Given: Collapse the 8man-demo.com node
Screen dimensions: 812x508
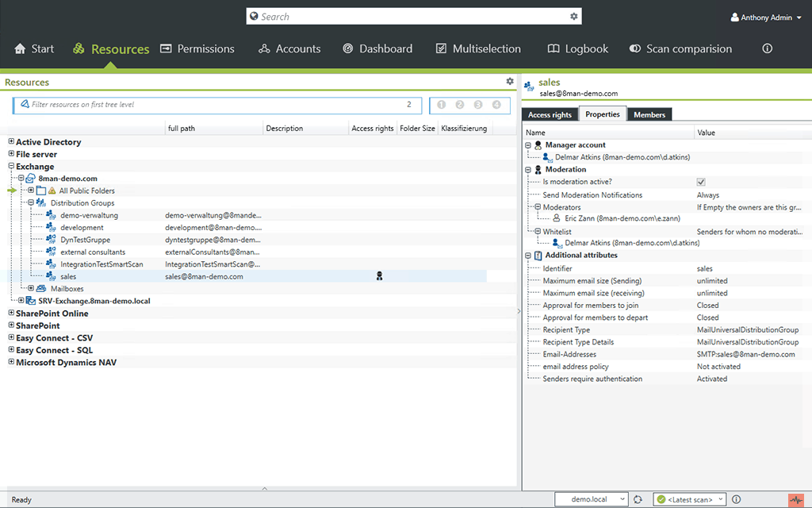Looking at the screenshot, I should coord(21,178).
